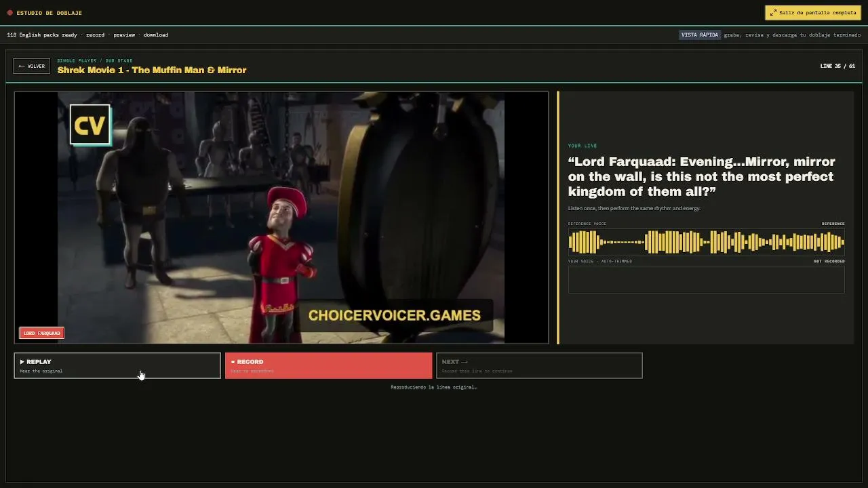Screen dimensions: 868x488
Task: Click the Lord Farquaad quote line text
Action: click(x=702, y=176)
